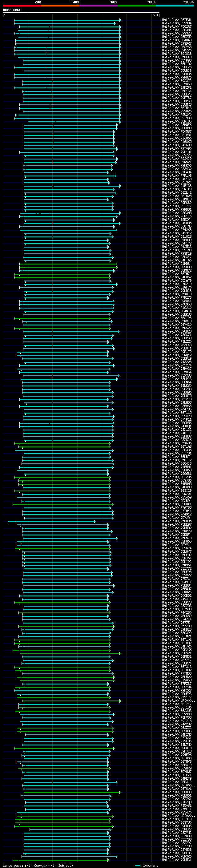
Task: Select hit UniRef100_B0DBJ8
Action: pos(177,748)
